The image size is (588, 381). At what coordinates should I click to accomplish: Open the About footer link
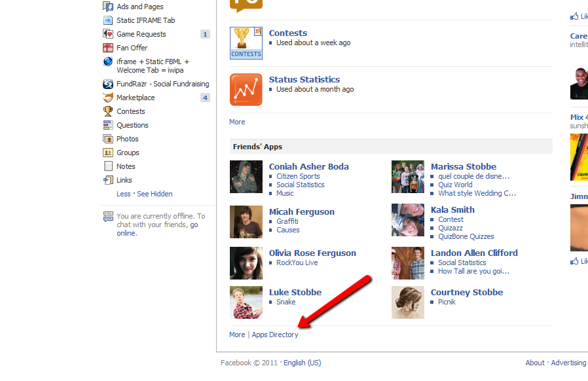535,363
